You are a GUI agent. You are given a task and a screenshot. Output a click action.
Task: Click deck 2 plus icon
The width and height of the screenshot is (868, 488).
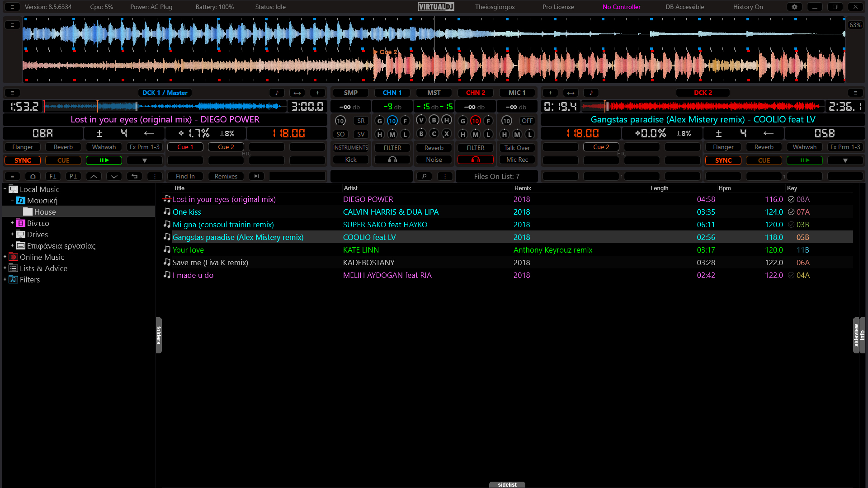click(550, 93)
